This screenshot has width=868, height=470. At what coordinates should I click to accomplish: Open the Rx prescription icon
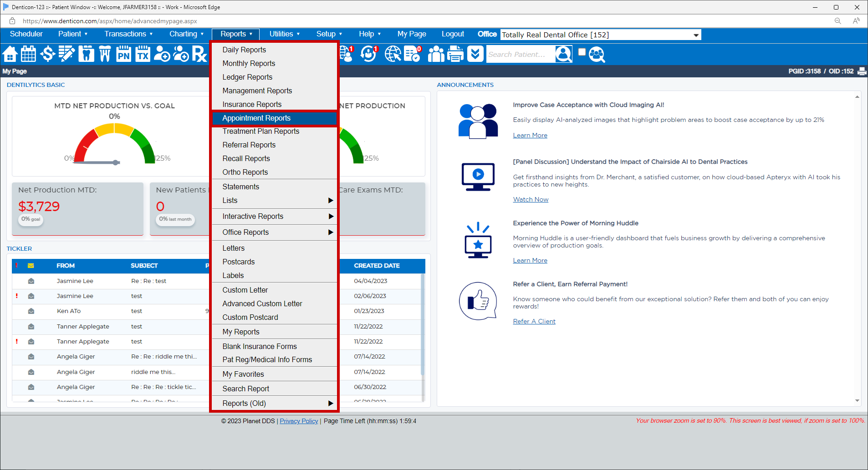199,54
